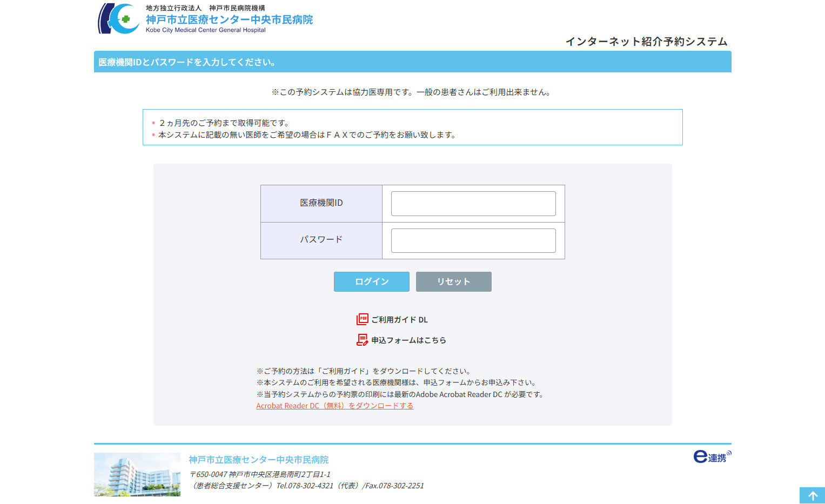
Task: Open the 申込フォームはこちら link
Action: (408, 340)
